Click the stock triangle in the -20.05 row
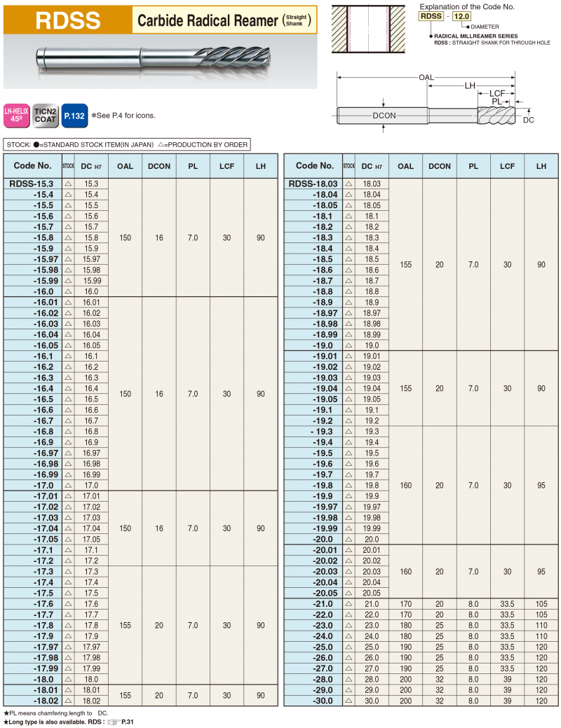561x728 pixels. click(349, 593)
